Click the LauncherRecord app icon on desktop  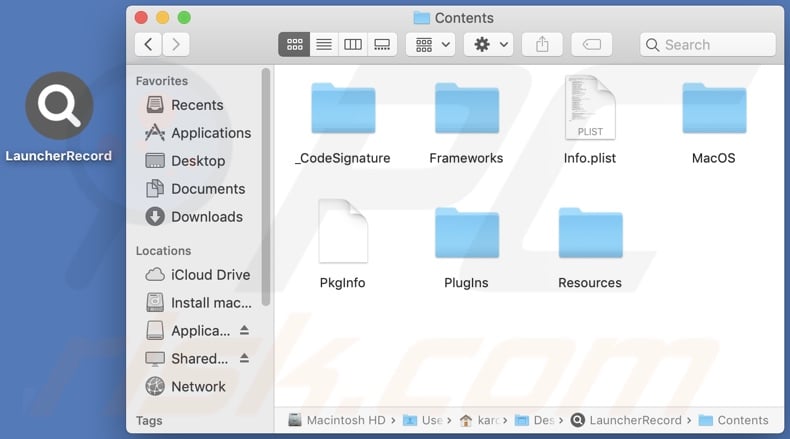point(59,105)
